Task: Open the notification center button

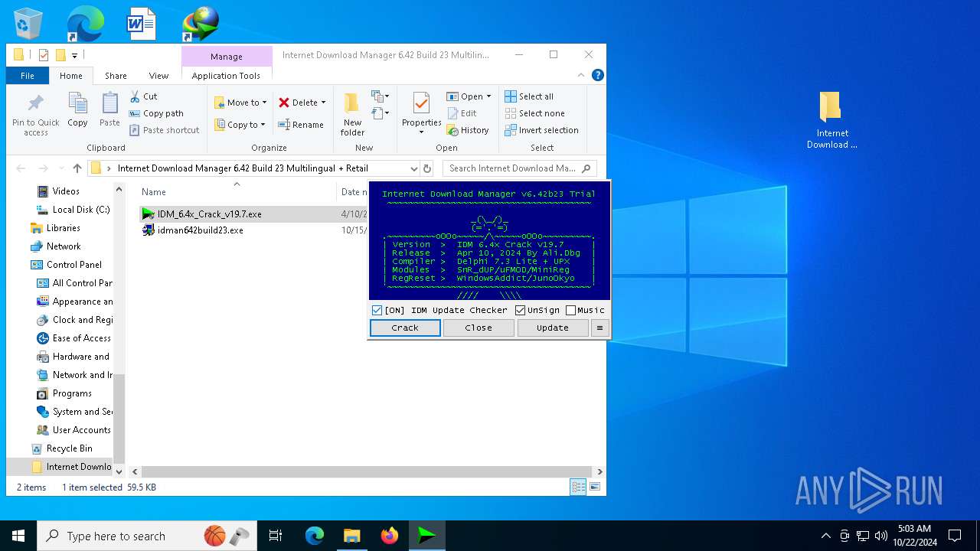Action: (955, 536)
